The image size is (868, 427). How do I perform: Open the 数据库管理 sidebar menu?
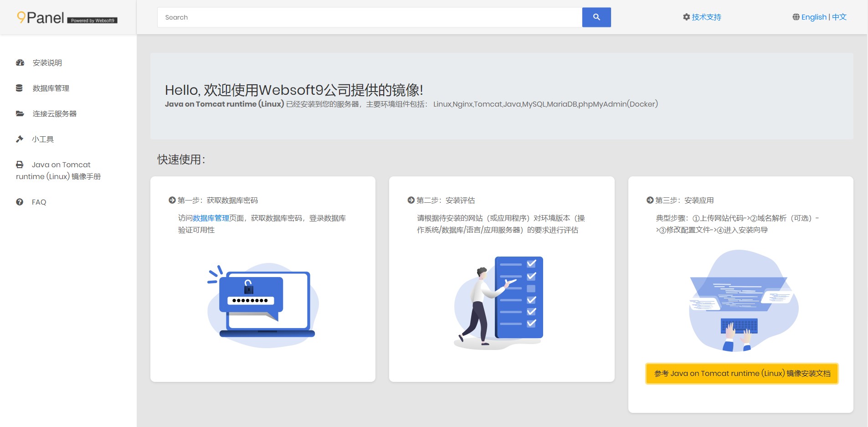click(x=51, y=88)
